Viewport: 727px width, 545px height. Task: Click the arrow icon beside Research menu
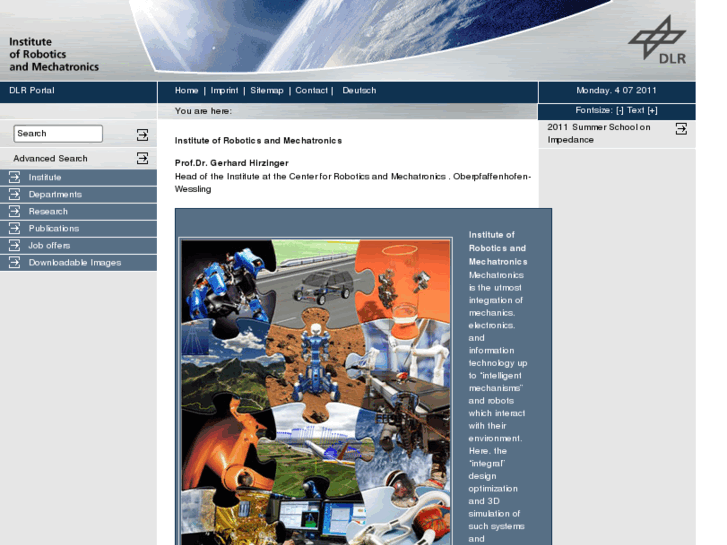pyautogui.click(x=14, y=211)
